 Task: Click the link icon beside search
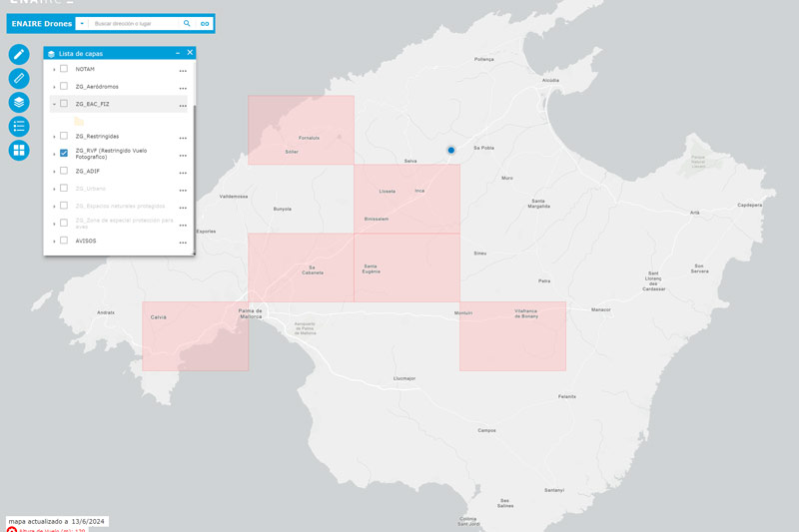pyautogui.click(x=205, y=23)
